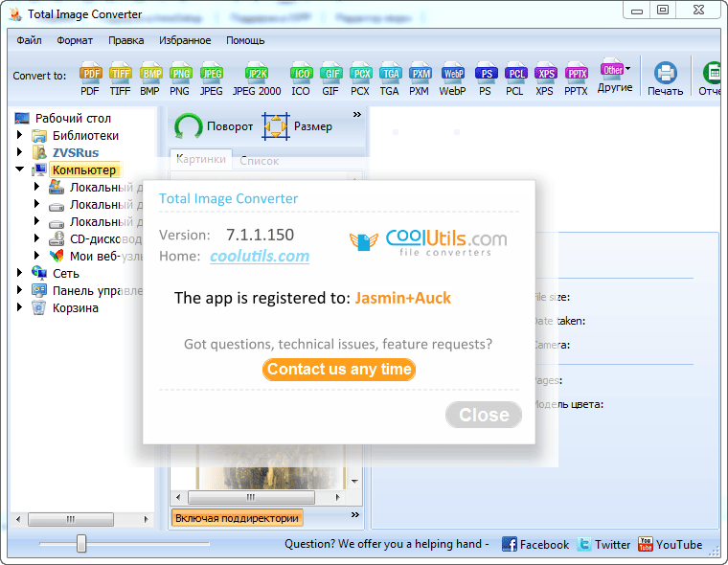The height and width of the screenshot is (565, 728).
Task: Select PCX format icon
Action: 360,78
